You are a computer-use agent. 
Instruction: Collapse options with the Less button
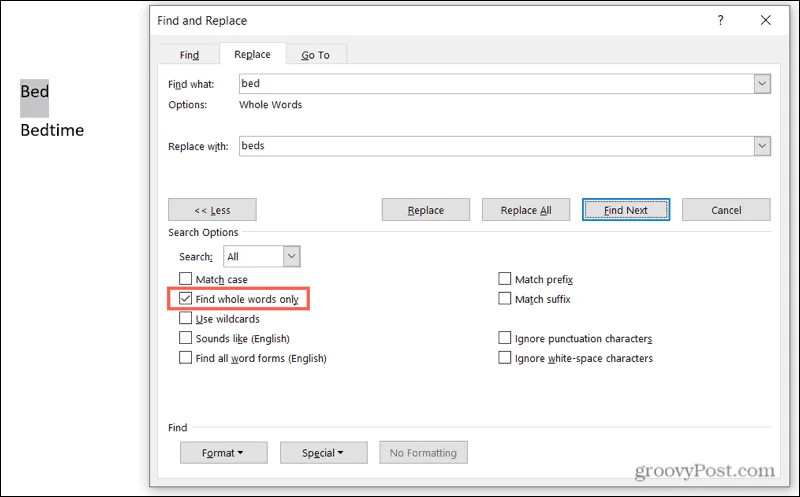(212, 210)
